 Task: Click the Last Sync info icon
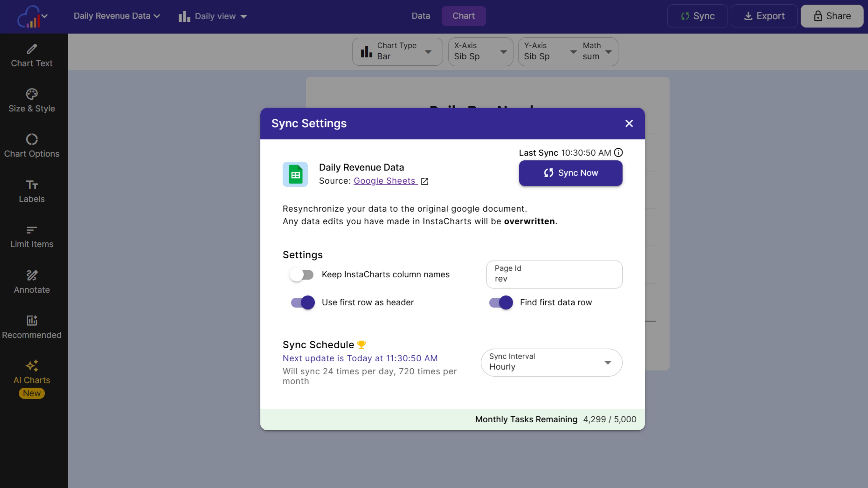618,153
